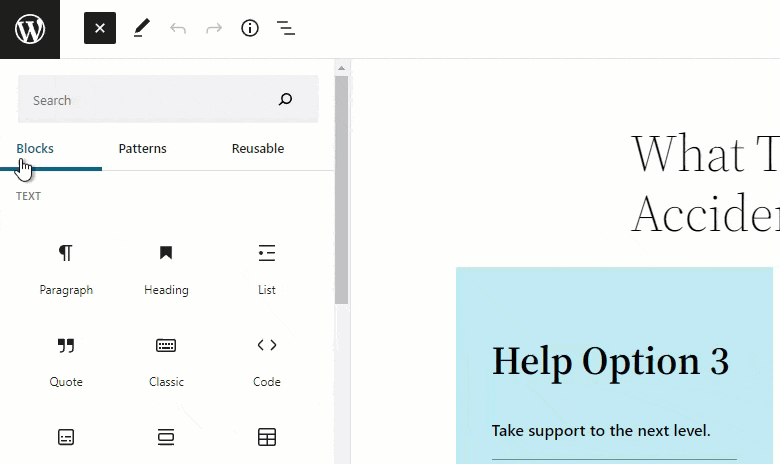Undo the last change
Screen dimensions: 780x464
(178, 28)
